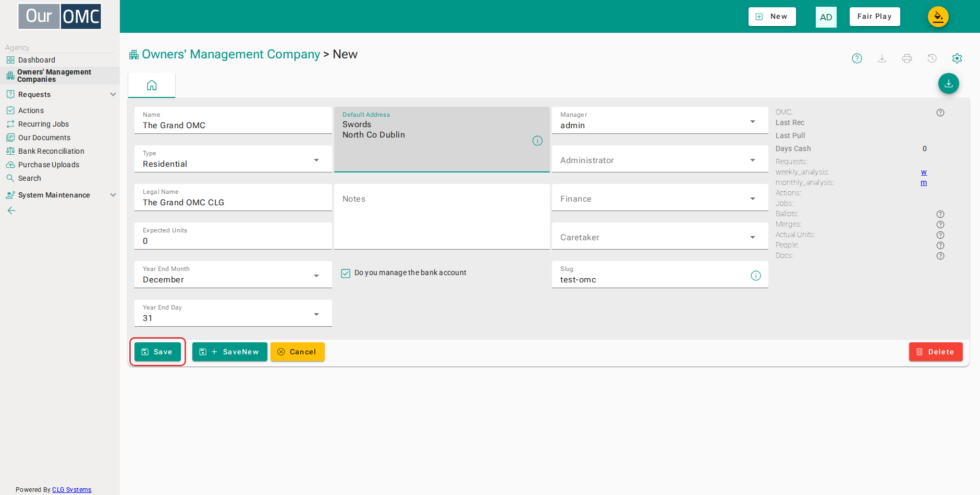Viewport: 980px width, 495px height.
Task: Open the history clock icon
Action: coord(932,58)
